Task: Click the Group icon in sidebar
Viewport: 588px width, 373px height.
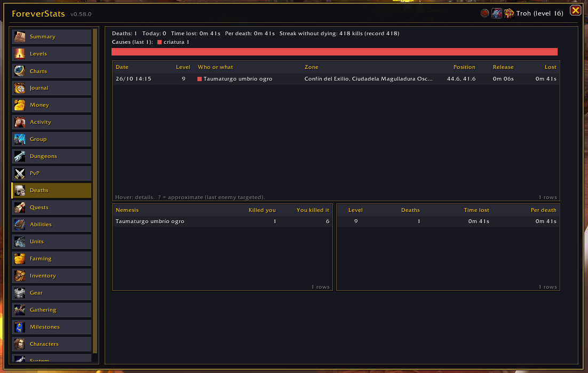Action: click(x=20, y=139)
